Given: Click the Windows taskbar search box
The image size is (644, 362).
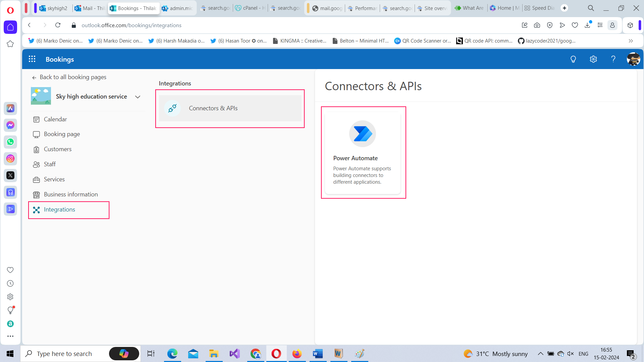Looking at the screenshot, I should (64, 354).
